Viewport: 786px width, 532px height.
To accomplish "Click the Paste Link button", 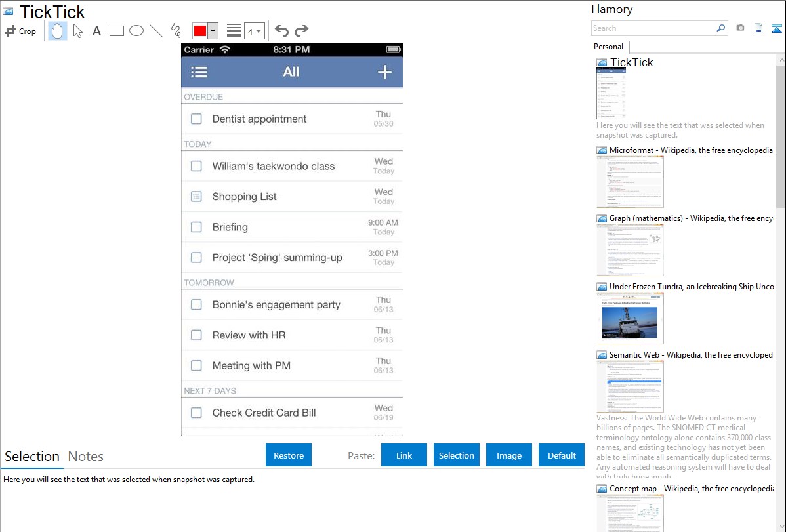I will tap(404, 455).
